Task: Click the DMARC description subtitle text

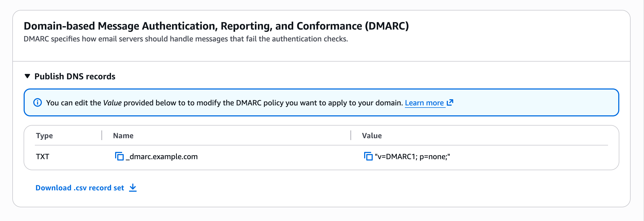Action: 186,39
